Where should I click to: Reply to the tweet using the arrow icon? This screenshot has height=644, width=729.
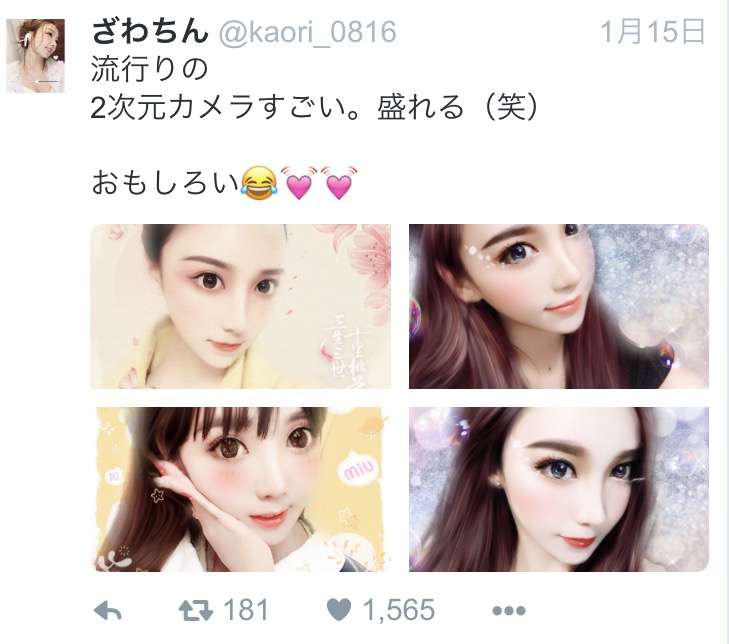tap(108, 611)
